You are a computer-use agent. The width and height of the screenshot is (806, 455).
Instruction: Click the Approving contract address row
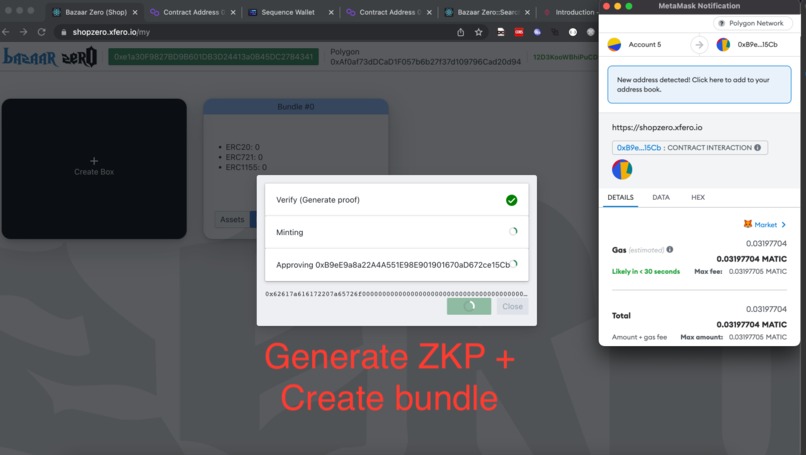click(396, 265)
